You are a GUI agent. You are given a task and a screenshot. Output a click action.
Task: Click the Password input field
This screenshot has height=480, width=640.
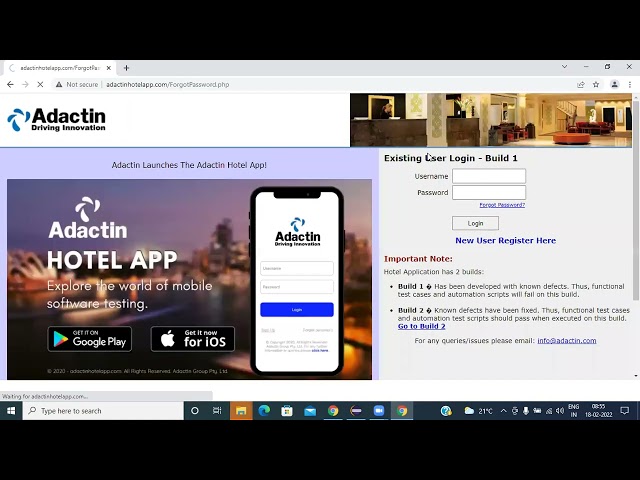click(489, 192)
